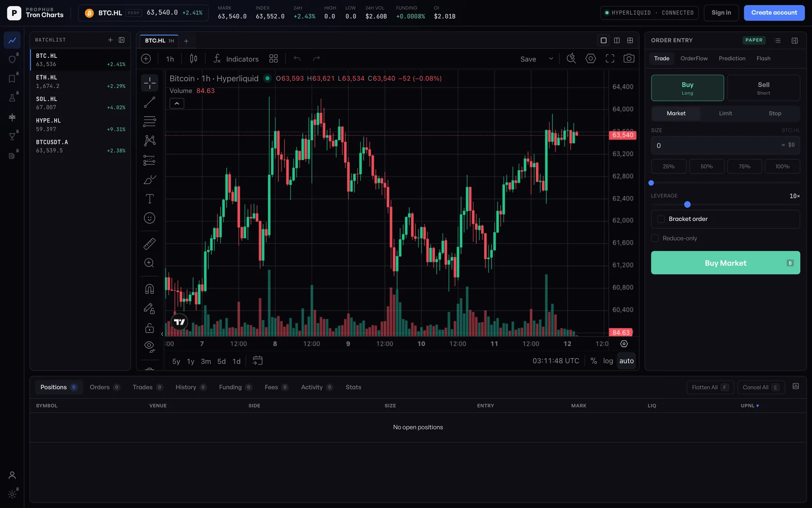
Task: Switch order type to Stop
Action: click(775, 113)
